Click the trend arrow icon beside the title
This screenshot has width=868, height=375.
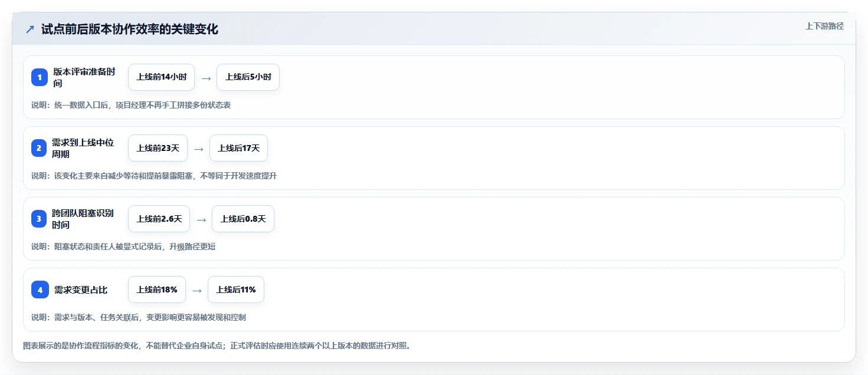pos(30,29)
